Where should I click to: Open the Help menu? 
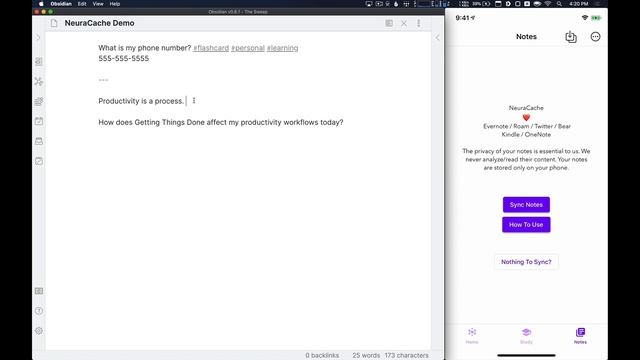(x=115, y=4)
